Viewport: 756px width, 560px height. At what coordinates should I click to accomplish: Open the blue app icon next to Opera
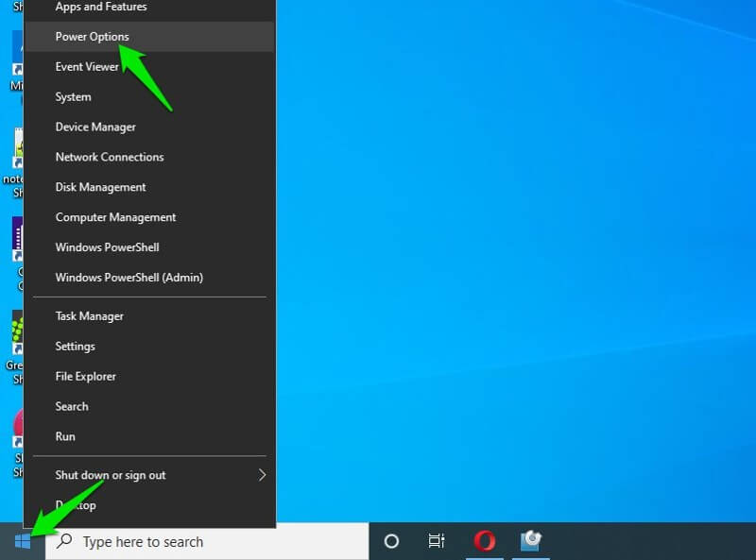[531, 541]
